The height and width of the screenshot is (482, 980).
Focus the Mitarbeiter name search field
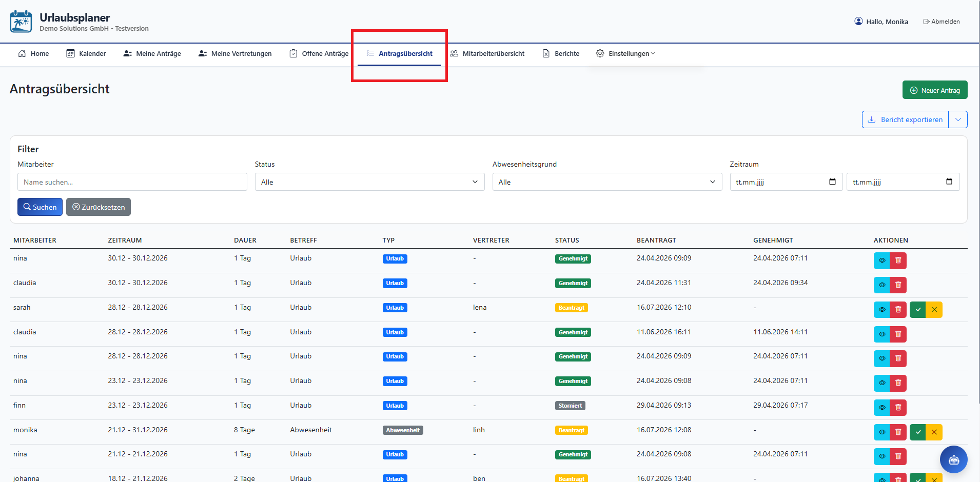click(132, 182)
